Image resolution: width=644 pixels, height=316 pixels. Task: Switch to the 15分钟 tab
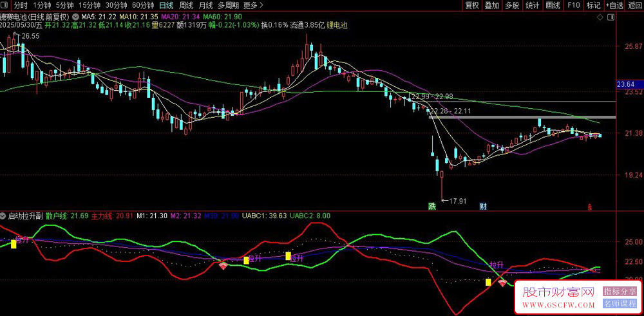[89, 5]
